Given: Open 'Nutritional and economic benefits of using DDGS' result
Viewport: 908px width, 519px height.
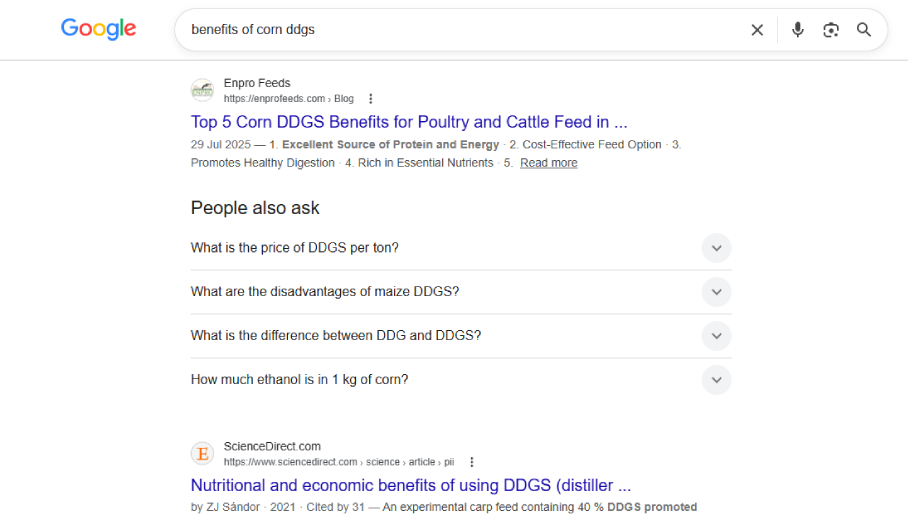Looking at the screenshot, I should 411,485.
